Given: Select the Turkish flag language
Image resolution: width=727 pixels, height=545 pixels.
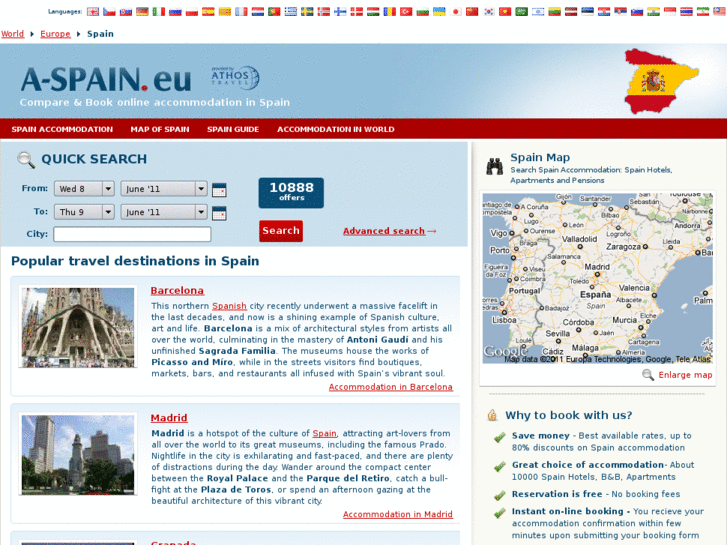Looking at the screenshot, I should tap(406, 12).
